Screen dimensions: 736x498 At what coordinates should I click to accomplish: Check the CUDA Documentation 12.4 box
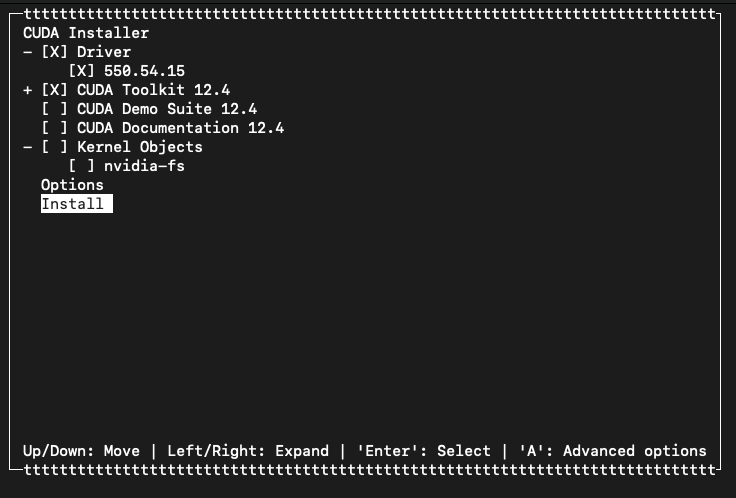point(54,128)
